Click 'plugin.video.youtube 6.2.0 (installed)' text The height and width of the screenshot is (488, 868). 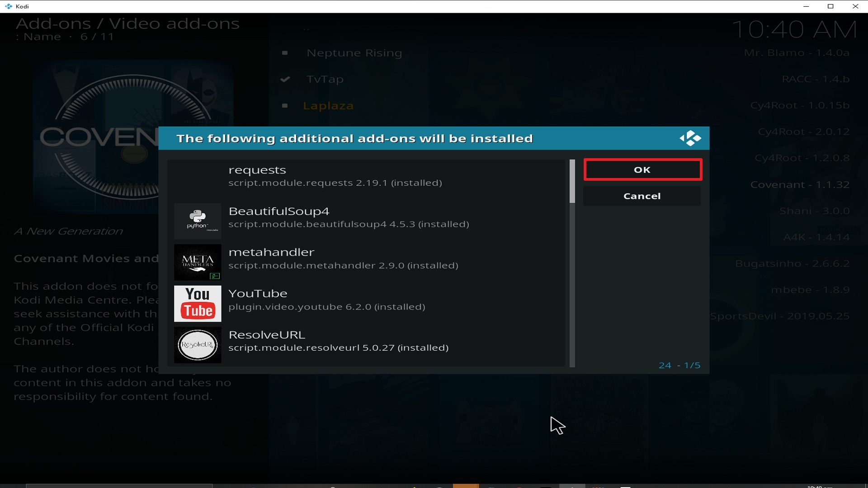click(327, 307)
